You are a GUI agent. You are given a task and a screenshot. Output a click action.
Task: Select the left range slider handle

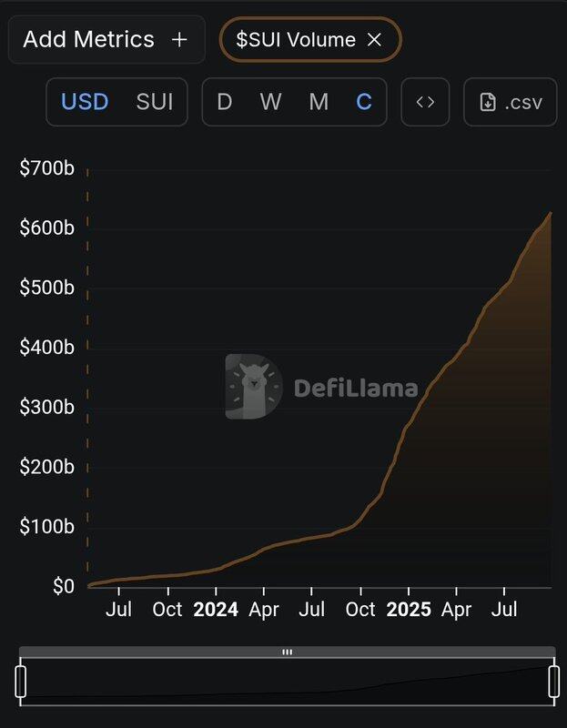20,682
